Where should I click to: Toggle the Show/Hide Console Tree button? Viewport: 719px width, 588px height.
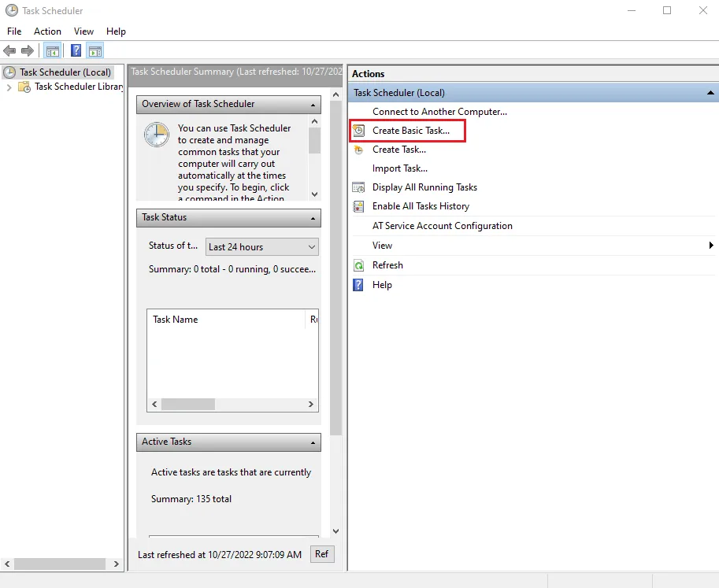[x=52, y=51]
